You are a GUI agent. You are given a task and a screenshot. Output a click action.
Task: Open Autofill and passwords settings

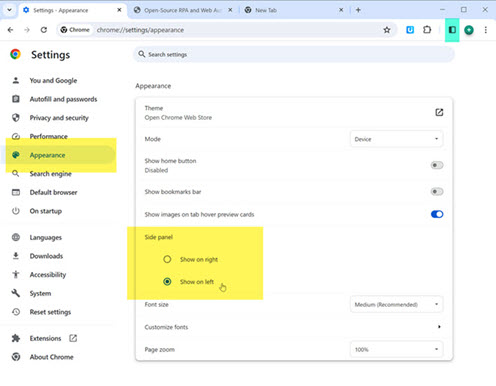point(63,99)
